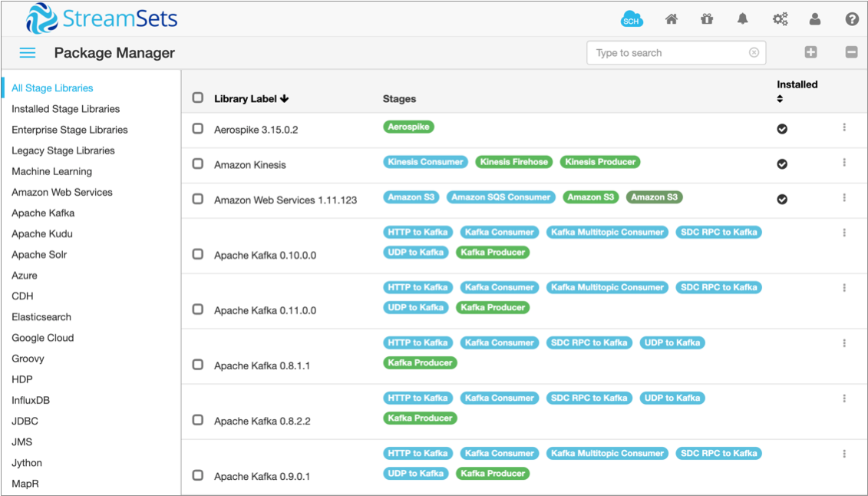Select Installed Stage Libraries in sidebar
The width and height of the screenshot is (868, 496).
(x=65, y=109)
